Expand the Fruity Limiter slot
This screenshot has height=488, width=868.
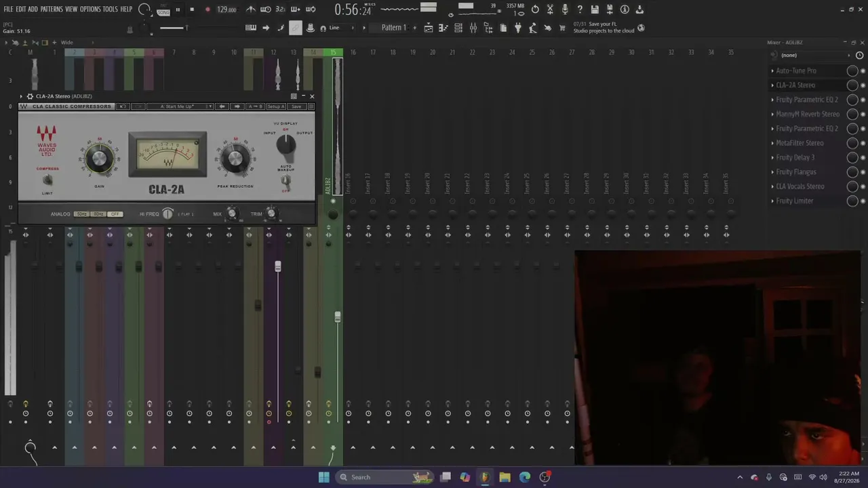tap(772, 201)
